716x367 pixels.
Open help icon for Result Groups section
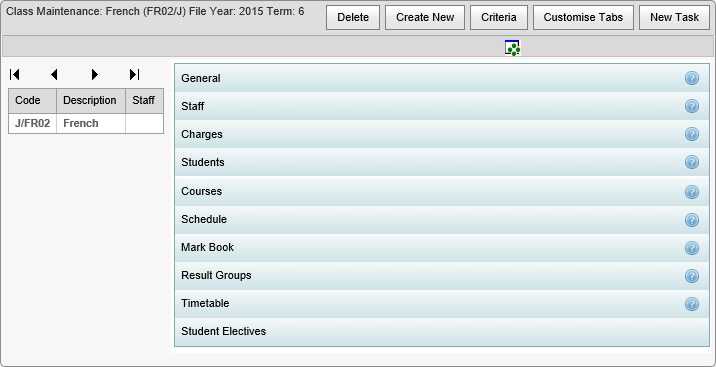[692, 276]
